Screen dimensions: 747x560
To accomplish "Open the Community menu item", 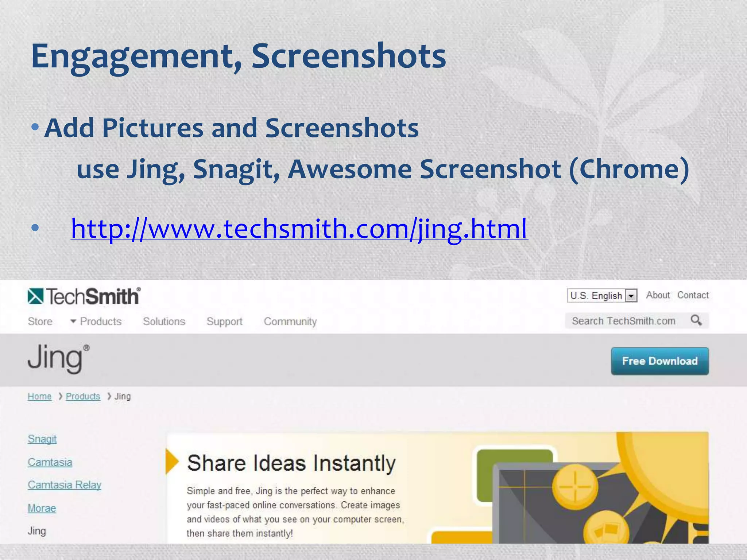I will pos(290,322).
